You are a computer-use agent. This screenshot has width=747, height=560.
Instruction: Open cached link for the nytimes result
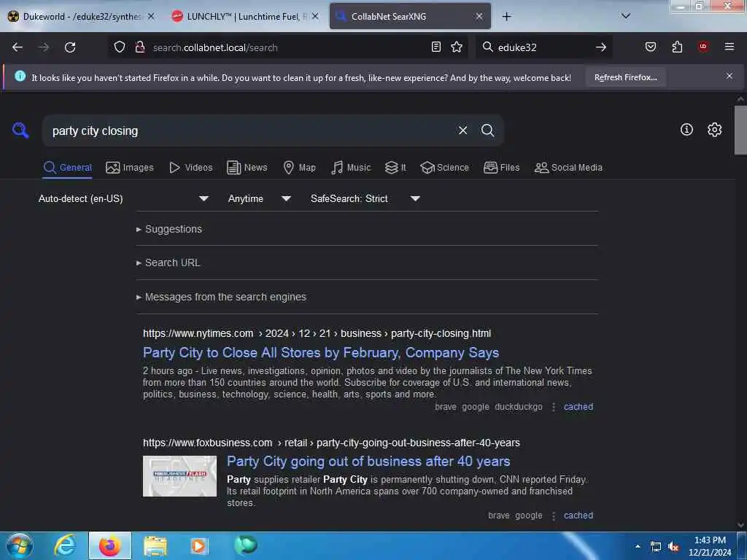(x=578, y=407)
